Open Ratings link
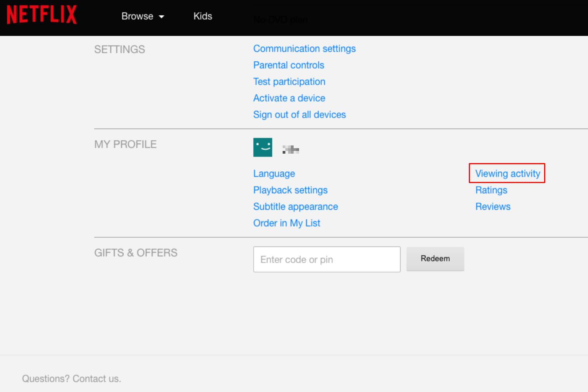 tap(491, 190)
